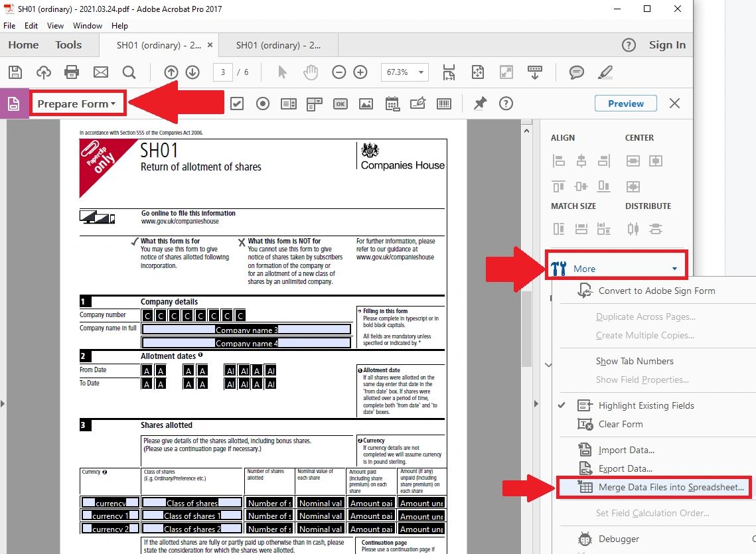Open the Edit menu
Viewport: 756px width, 554px height.
tap(31, 26)
